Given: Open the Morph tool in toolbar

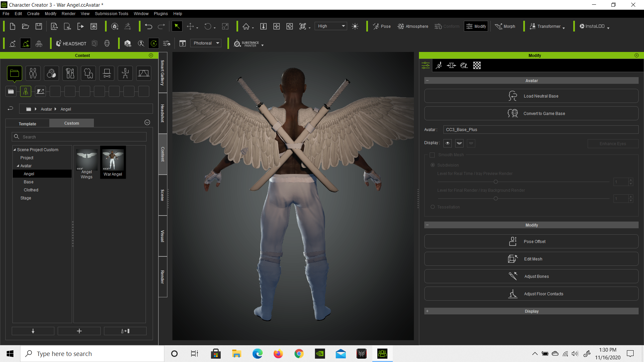Looking at the screenshot, I should point(505,26).
